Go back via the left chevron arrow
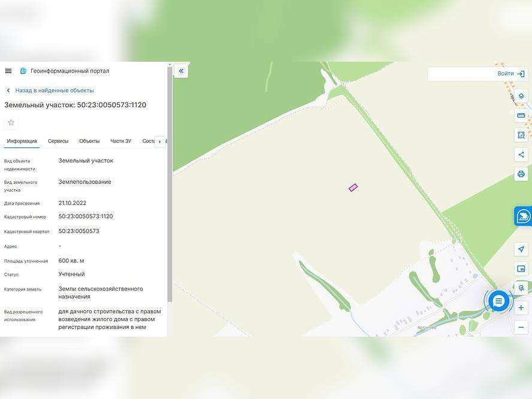The width and height of the screenshot is (532, 399). pos(8,90)
